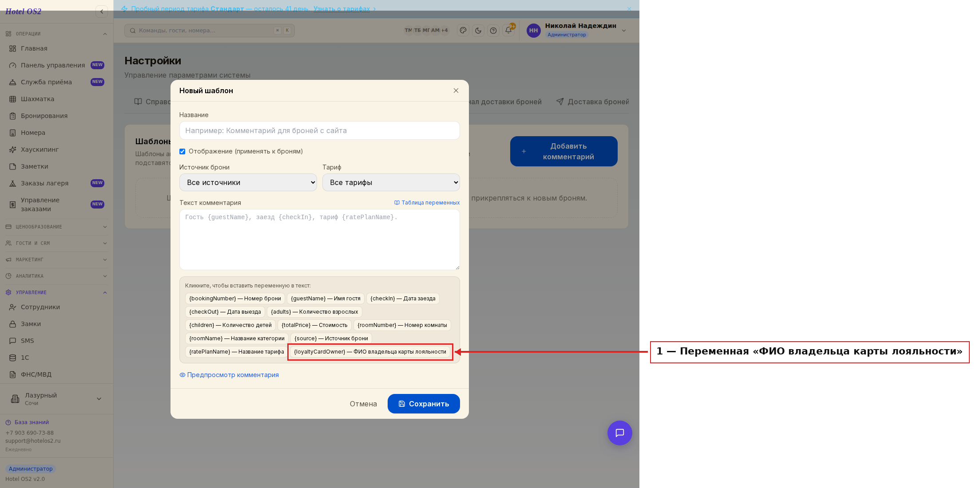
Task: Open the theme palette icon
Action: (x=463, y=31)
